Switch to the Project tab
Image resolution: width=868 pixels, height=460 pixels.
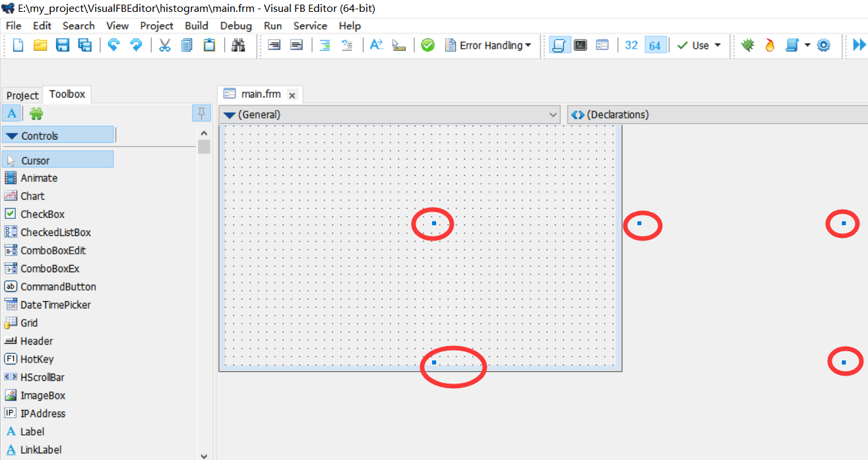point(22,95)
